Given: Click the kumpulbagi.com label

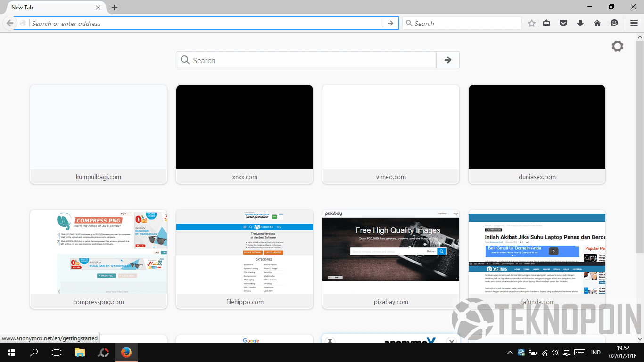Looking at the screenshot, I should [99, 177].
